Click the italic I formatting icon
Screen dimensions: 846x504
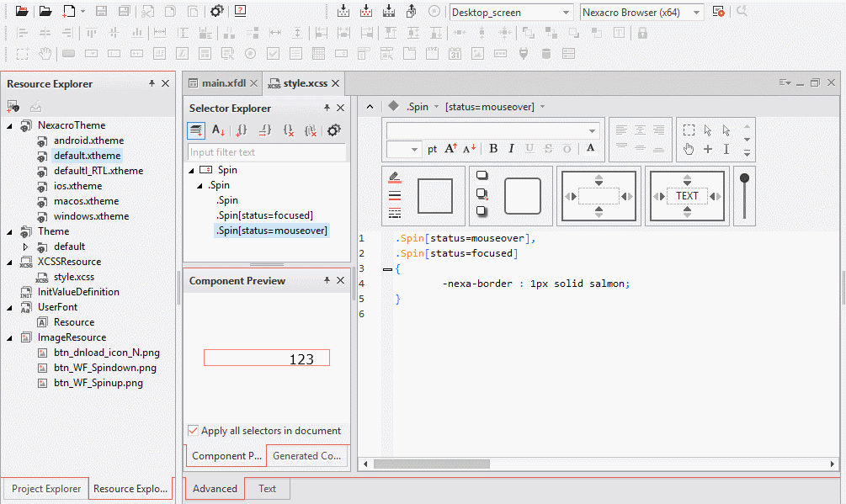point(512,149)
